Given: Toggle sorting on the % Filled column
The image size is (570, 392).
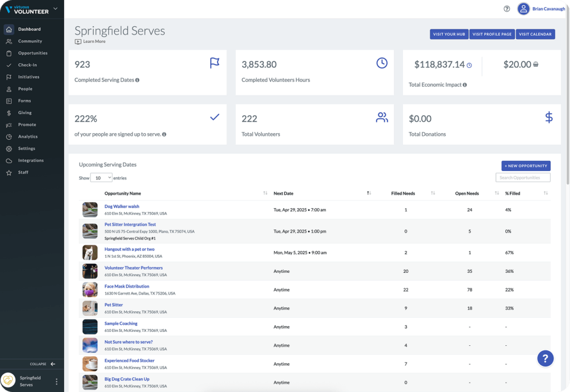Looking at the screenshot, I should 546,193.
